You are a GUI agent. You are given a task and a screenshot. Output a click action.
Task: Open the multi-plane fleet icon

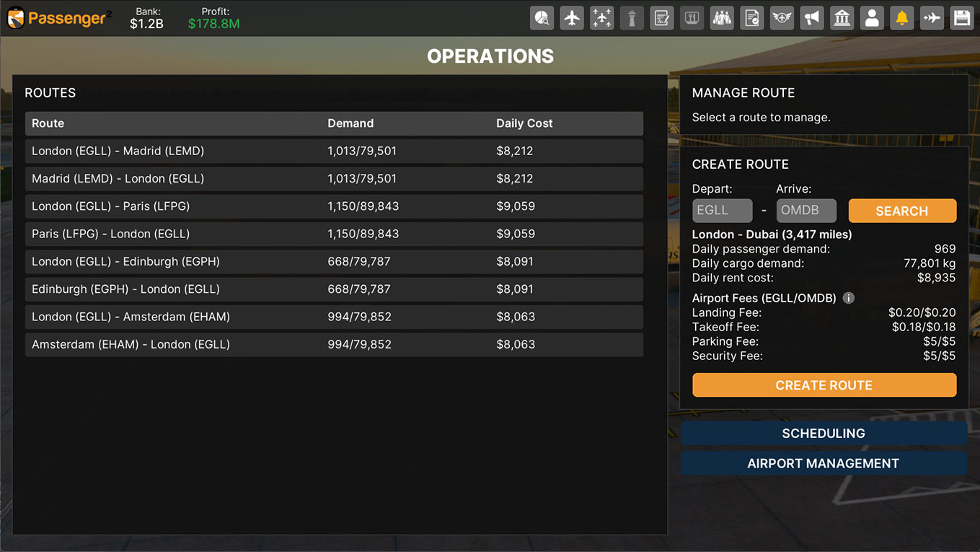pyautogui.click(x=601, y=18)
